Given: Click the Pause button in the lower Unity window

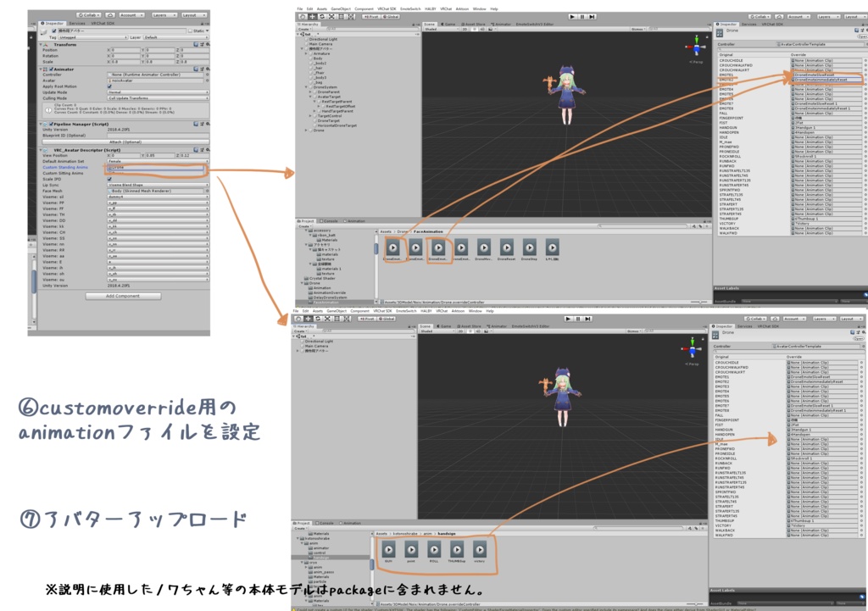Looking at the screenshot, I should pyautogui.click(x=577, y=319).
